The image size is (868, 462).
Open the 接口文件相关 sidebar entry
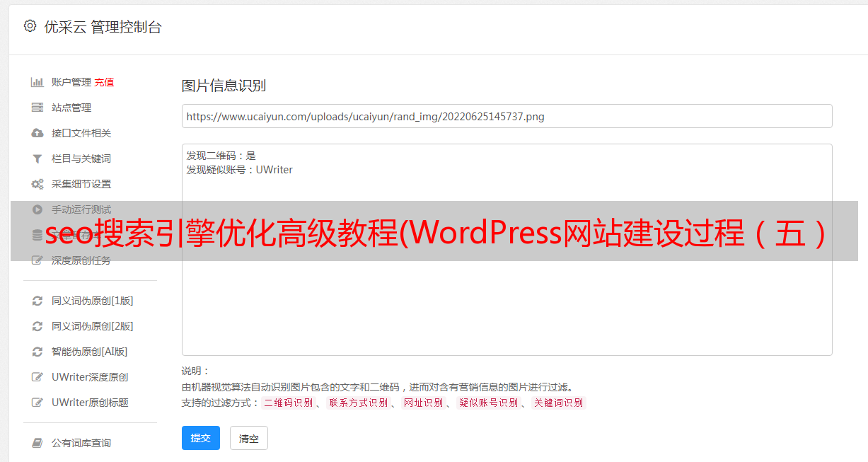click(x=81, y=133)
